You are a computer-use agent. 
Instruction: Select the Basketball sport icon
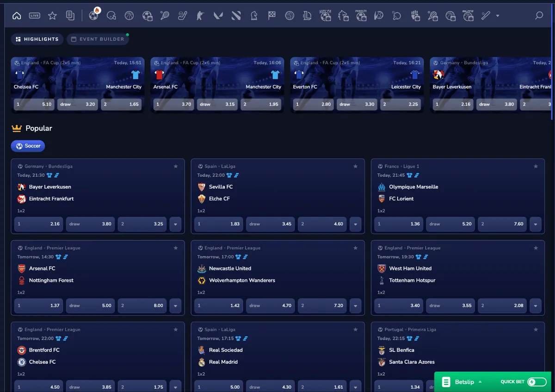(x=129, y=16)
